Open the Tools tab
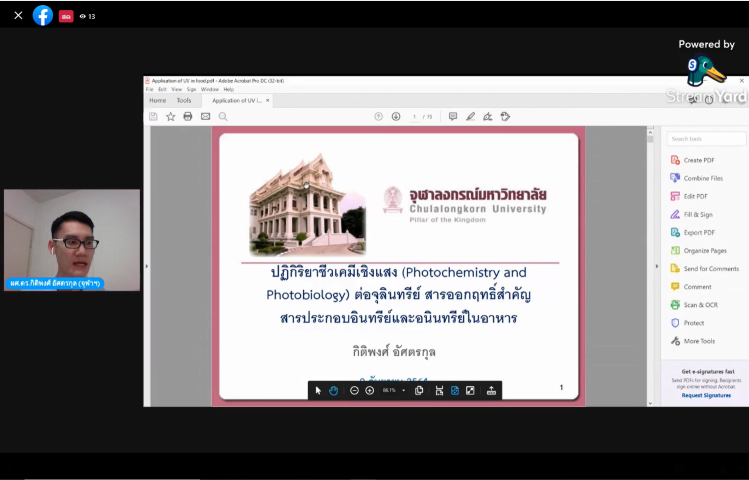The image size is (749, 480). coord(184,100)
